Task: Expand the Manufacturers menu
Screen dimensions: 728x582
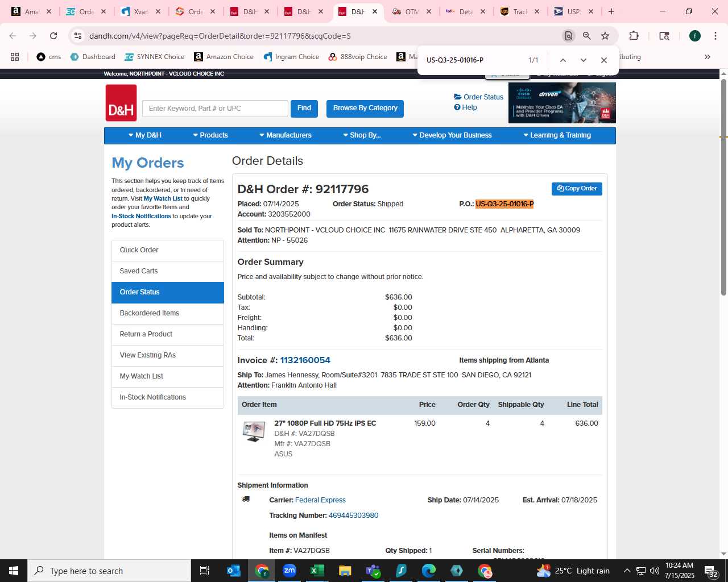Action: coord(286,135)
